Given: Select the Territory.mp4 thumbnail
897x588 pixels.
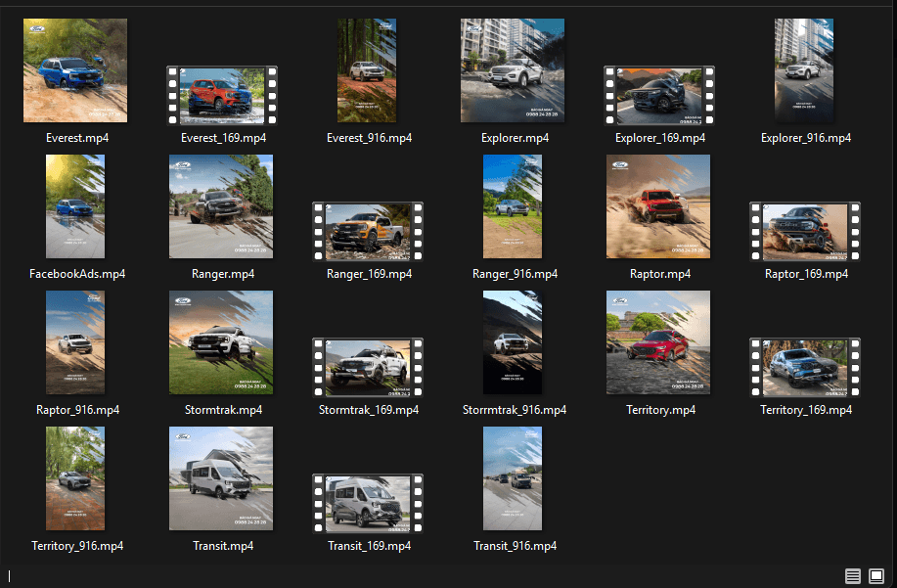Looking at the screenshot, I should pyautogui.click(x=658, y=342).
